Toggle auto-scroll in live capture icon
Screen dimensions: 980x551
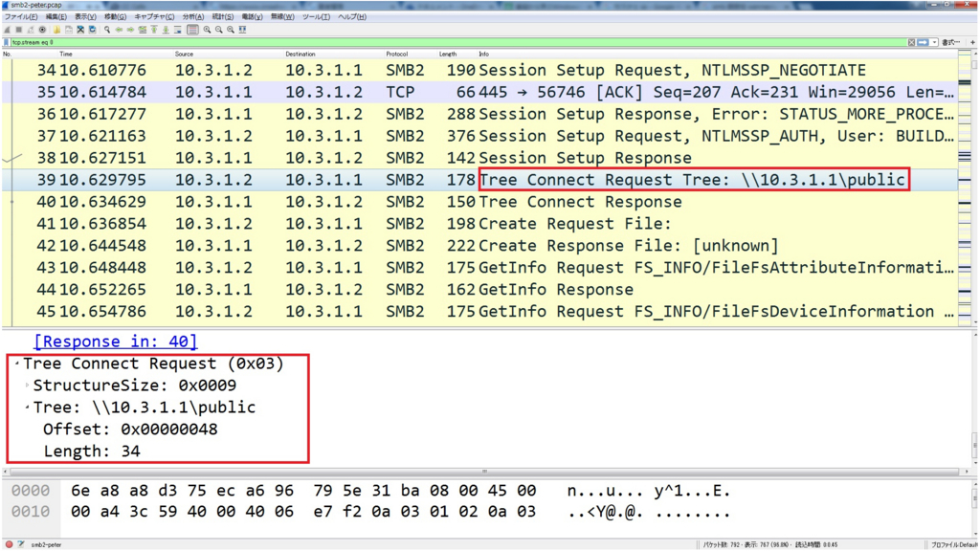tap(178, 30)
